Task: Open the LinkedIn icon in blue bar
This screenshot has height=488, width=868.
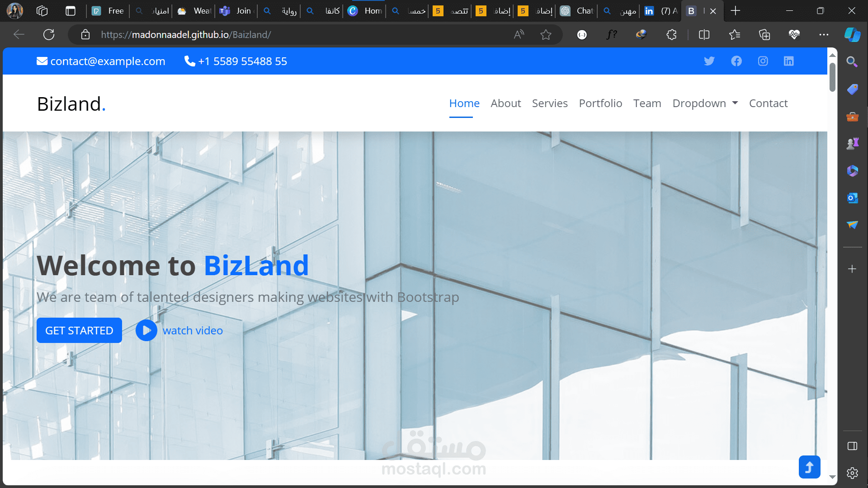Action: pyautogui.click(x=788, y=61)
